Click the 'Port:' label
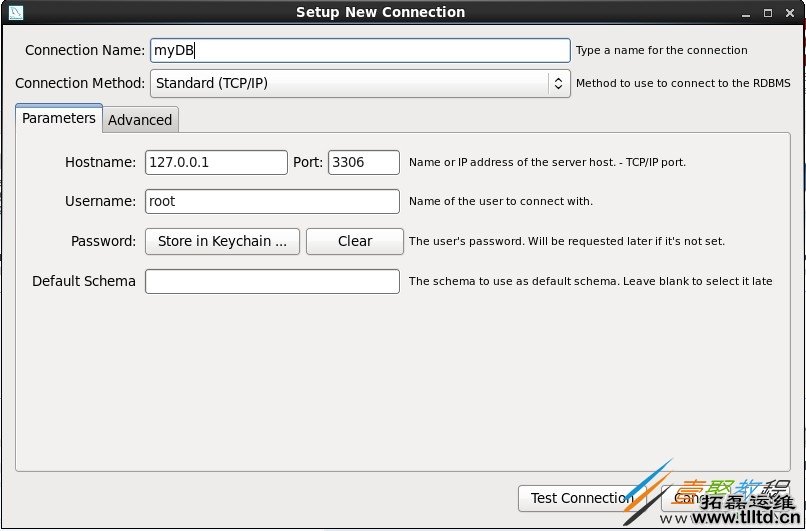This screenshot has width=806, height=531. (x=308, y=162)
